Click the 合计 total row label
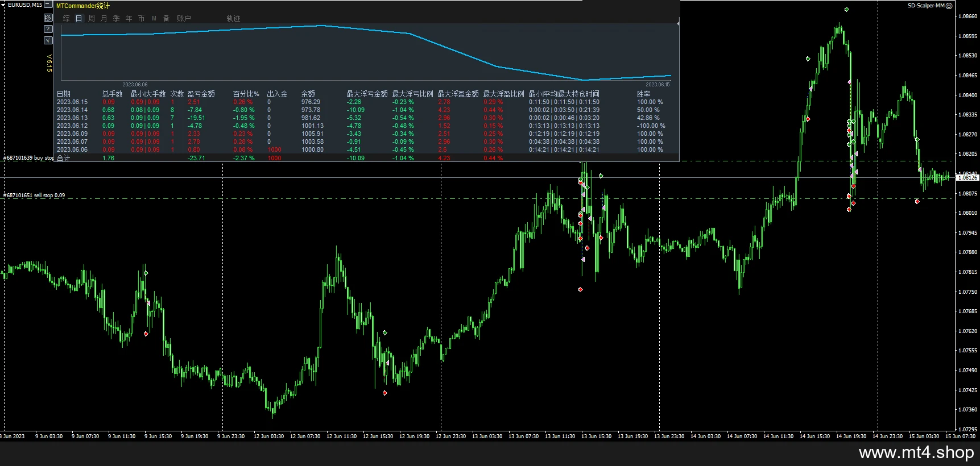This screenshot has height=466, width=980. [x=63, y=159]
